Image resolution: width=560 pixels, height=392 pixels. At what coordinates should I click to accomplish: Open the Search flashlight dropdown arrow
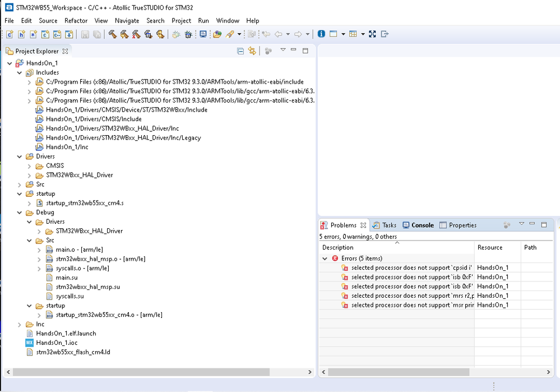point(239,34)
